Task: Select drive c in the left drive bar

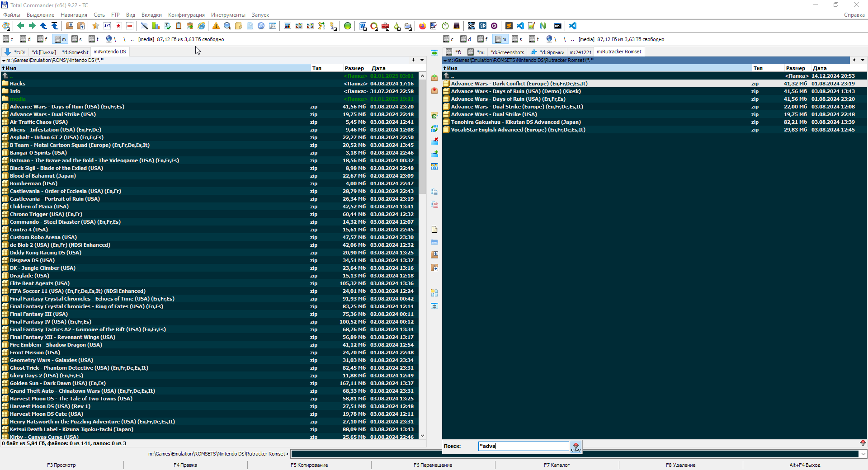Action: [8, 39]
